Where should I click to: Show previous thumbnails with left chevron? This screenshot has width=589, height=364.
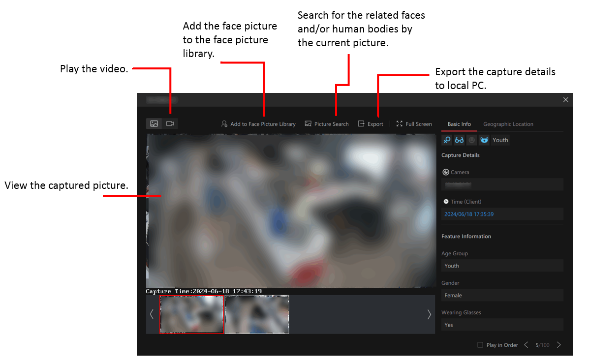click(152, 314)
